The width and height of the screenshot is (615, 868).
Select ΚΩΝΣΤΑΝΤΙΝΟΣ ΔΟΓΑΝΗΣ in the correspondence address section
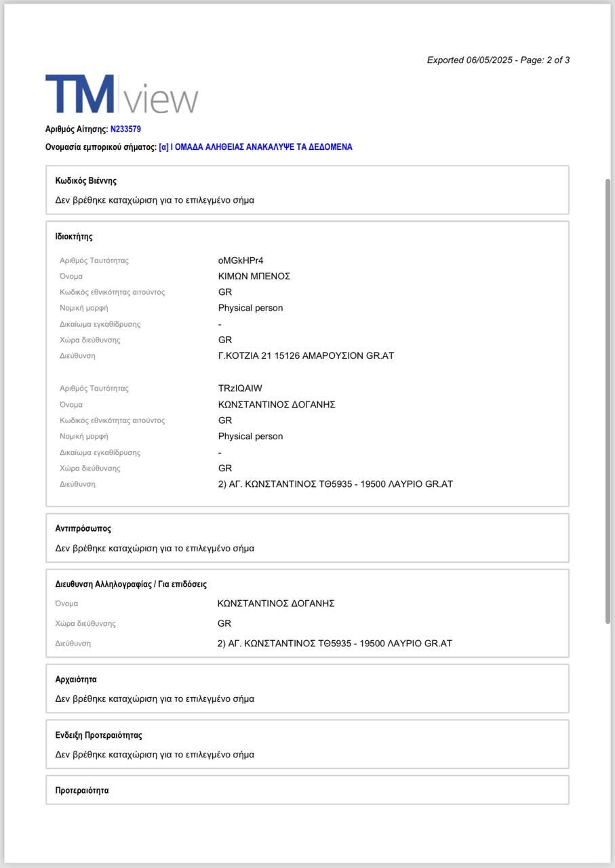[276, 604]
